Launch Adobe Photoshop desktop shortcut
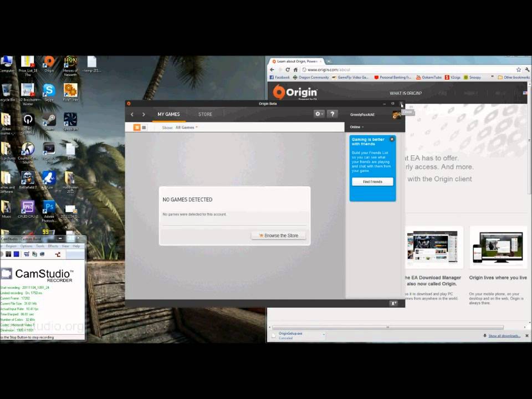The width and height of the screenshot is (532, 399). pyautogui.click(x=49, y=211)
